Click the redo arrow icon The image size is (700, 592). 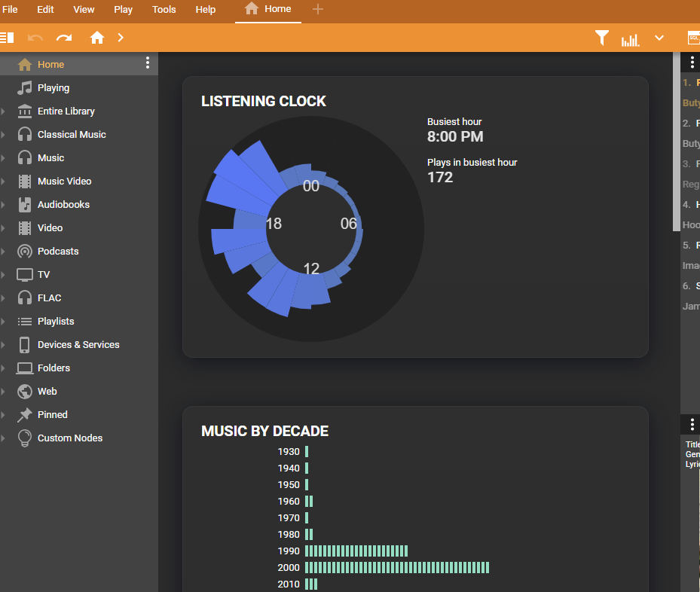64,38
